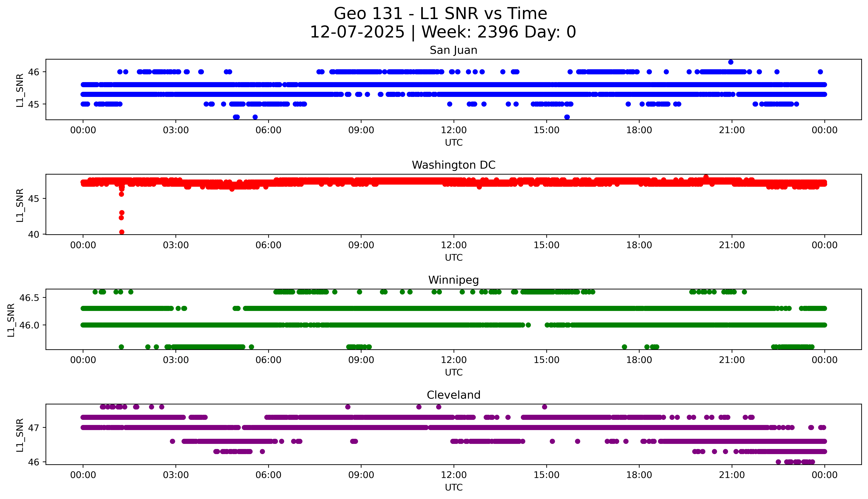The height and width of the screenshot is (499, 868).
Task: Click the 46.5 y-axis tick label in Winnipeg plot
Action: pos(29,298)
